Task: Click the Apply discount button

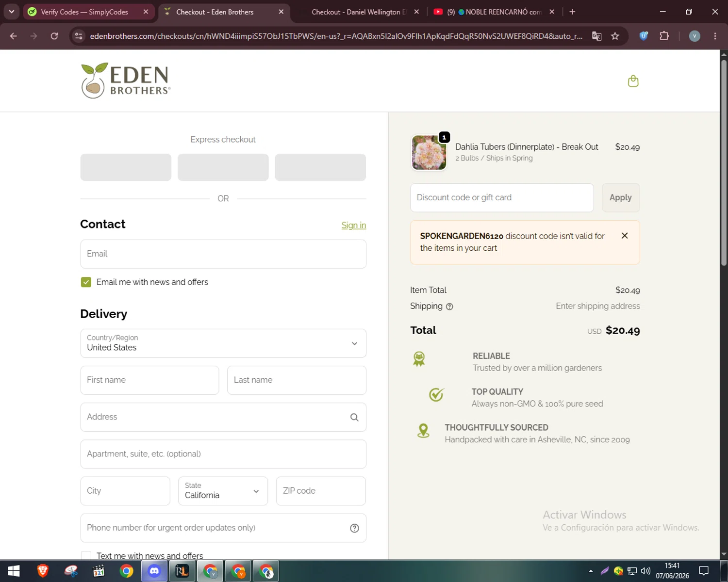Action: (621, 198)
